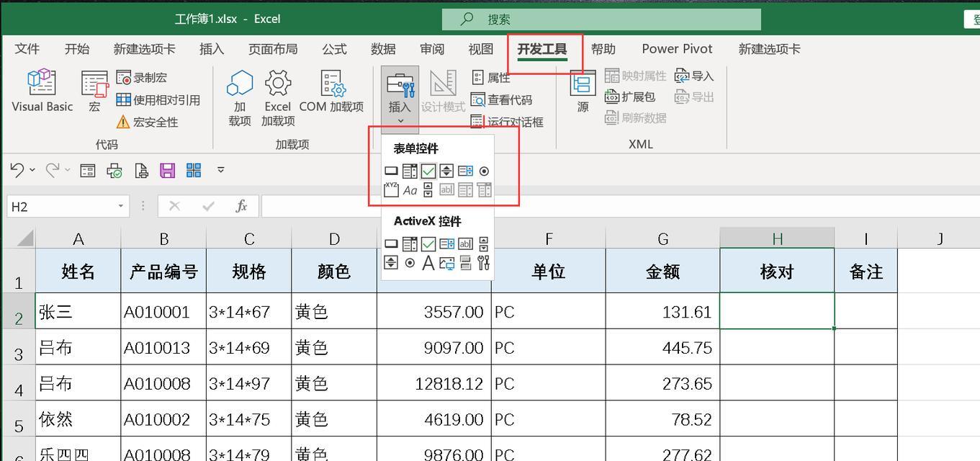The width and height of the screenshot is (980, 461).
Task: Open Customize Quick Access Toolbar dropdown
Action: [x=220, y=170]
